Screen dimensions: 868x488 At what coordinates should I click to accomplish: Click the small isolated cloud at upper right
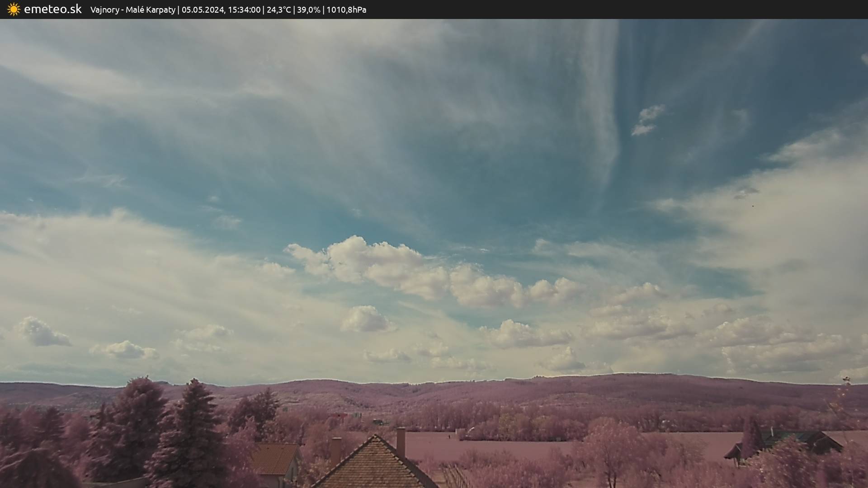click(x=646, y=120)
